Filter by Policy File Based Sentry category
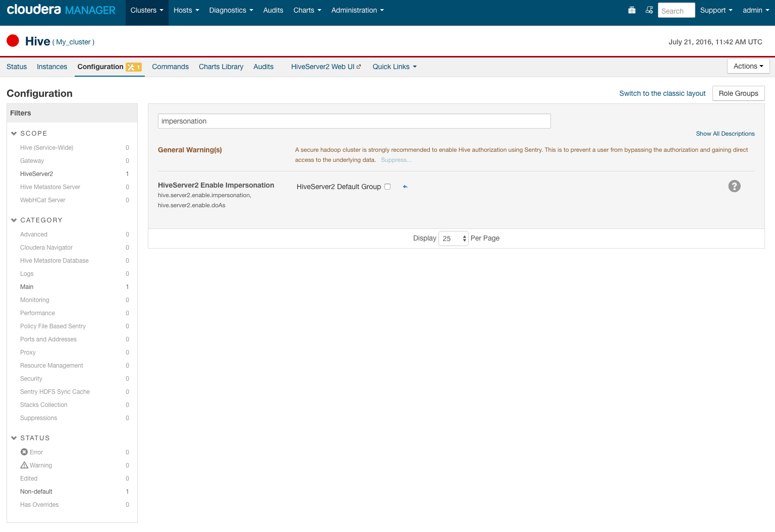This screenshot has height=532, width=775. coord(74,326)
